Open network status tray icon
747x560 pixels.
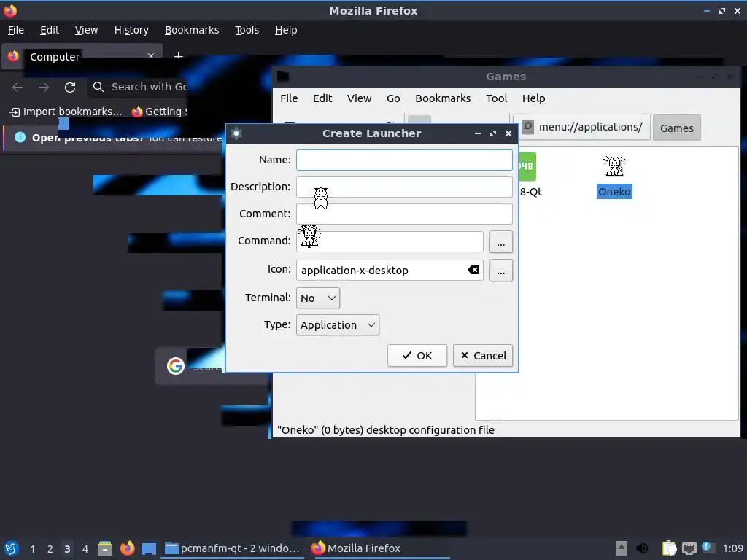pyautogui.click(x=689, y=548)
